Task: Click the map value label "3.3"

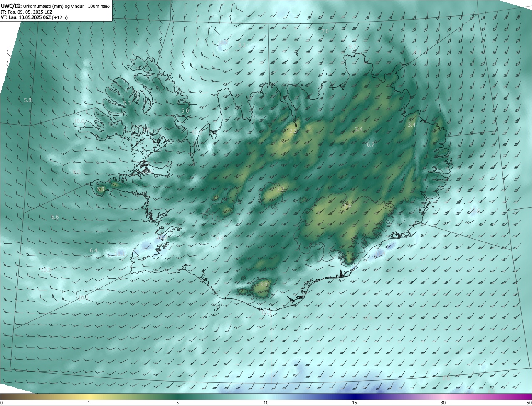Action: tap(101, 189)
